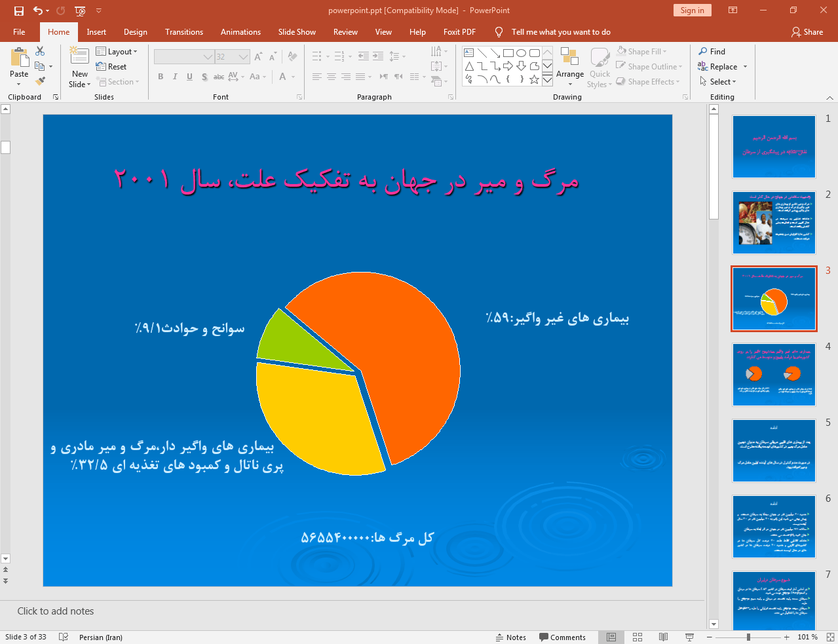Click the Sign in button
Screen dimensions: 838x644
(691, 10)
